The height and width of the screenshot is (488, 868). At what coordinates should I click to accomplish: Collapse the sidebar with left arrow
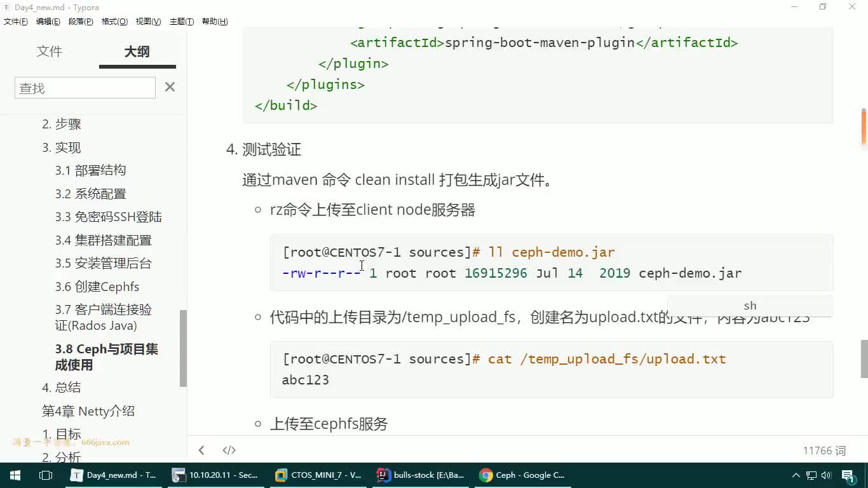201,451
